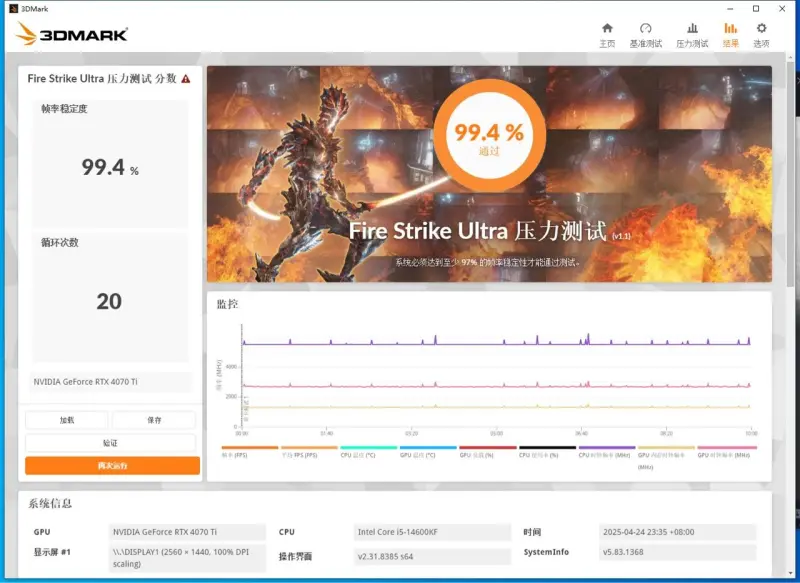Go to the 压力测试 stress test tab
The height and width of the screenshot is (583, 800).
(692, 35)
